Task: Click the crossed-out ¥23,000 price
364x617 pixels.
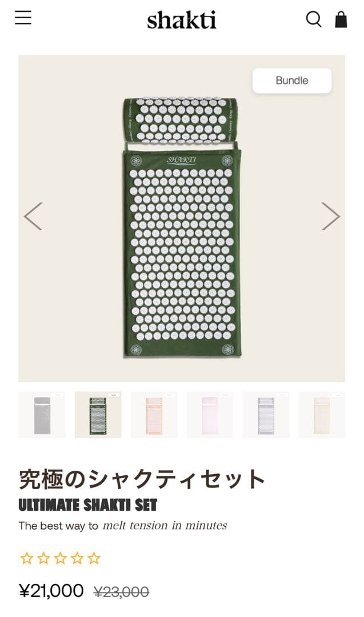Action: 121,591
